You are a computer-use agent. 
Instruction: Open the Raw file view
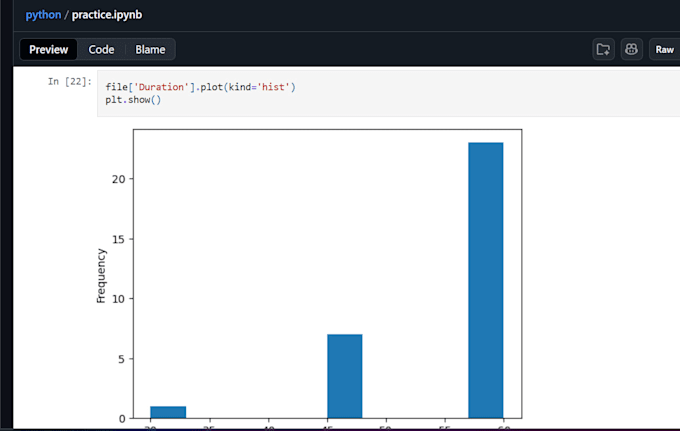664,49
